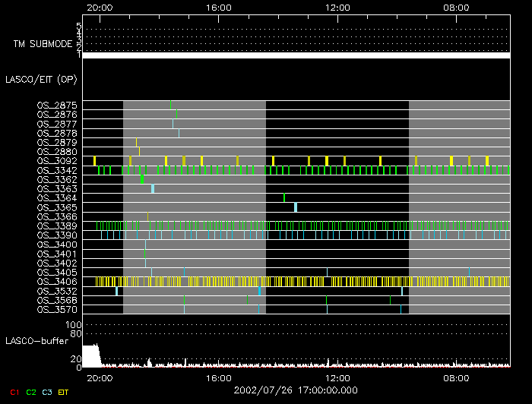The image size is (532, 404).
Task: Click the OS_2878 row label
Action: coord(57,133)
